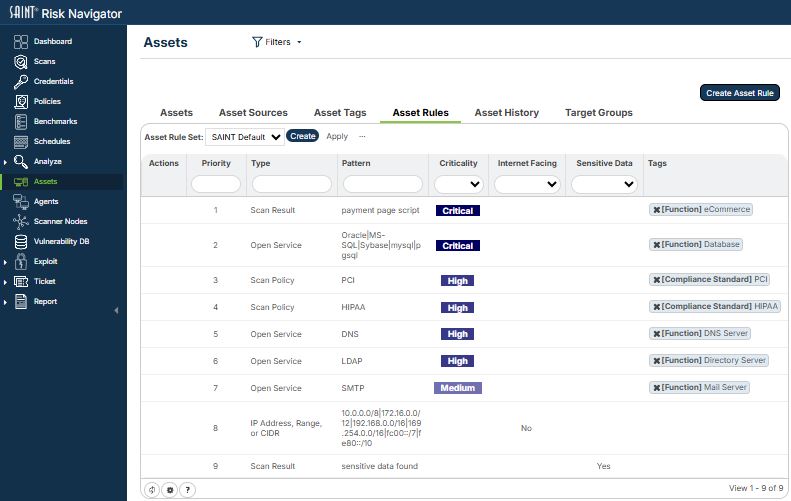Image resolution: width=791 pixels, height=501 pixels.
Task: Click the Medium badge in SMTP row
Action: coord(458,388)
